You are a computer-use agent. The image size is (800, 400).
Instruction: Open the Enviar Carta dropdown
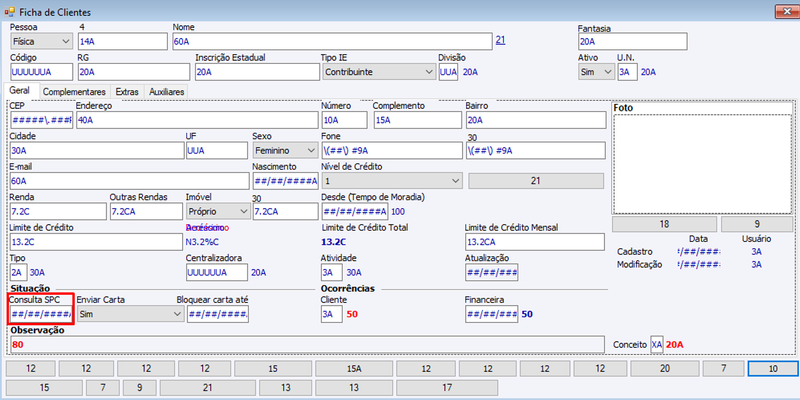coord(131,314)
